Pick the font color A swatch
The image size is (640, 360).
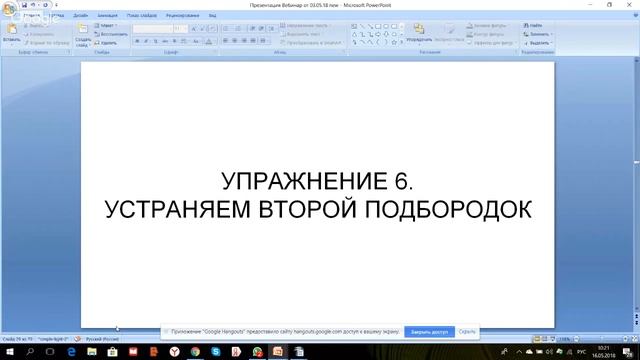click(209, 41)
